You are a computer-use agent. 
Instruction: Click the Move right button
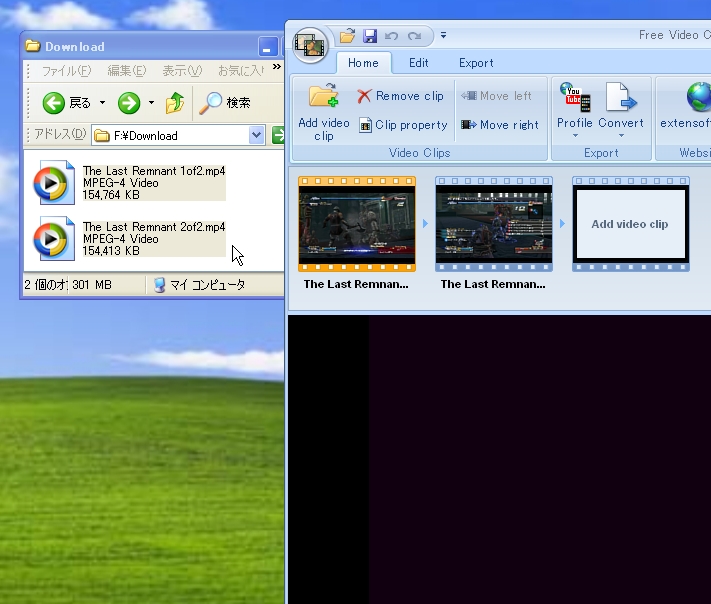pyautogui.click(x=500, y=124)
